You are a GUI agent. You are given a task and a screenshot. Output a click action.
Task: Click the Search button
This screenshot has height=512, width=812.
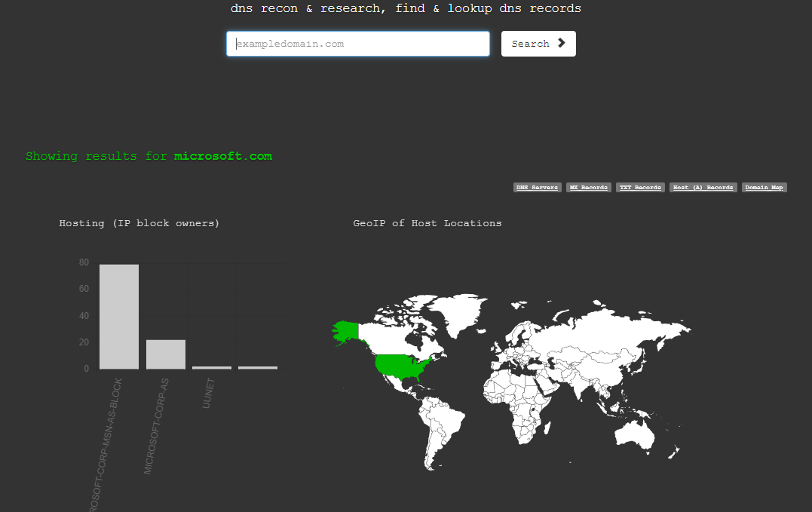tap(538, 44)
